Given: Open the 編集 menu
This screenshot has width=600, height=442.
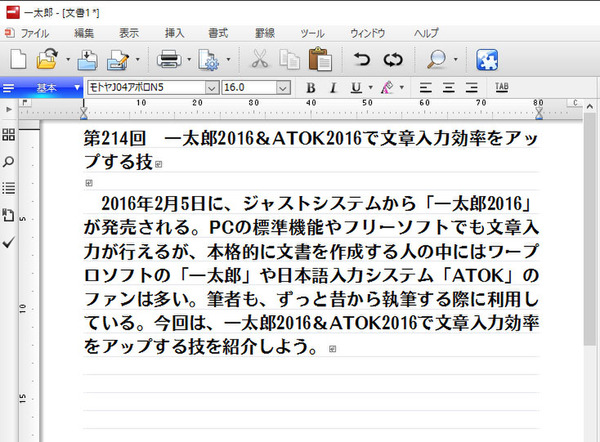Looking at the screenshot, I should coord(84,33).
